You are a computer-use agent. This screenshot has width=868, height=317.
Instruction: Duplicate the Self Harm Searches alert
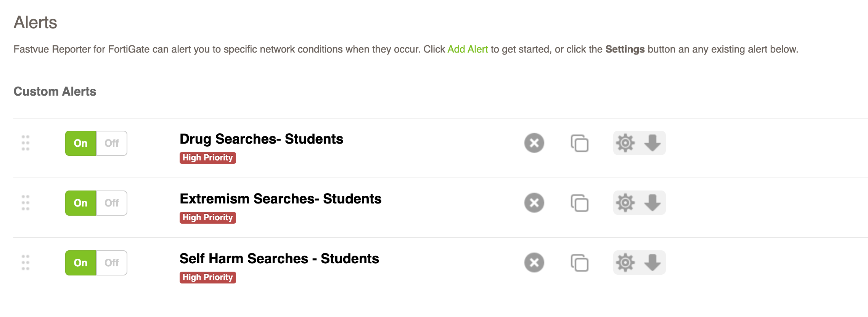click(579, 263)
